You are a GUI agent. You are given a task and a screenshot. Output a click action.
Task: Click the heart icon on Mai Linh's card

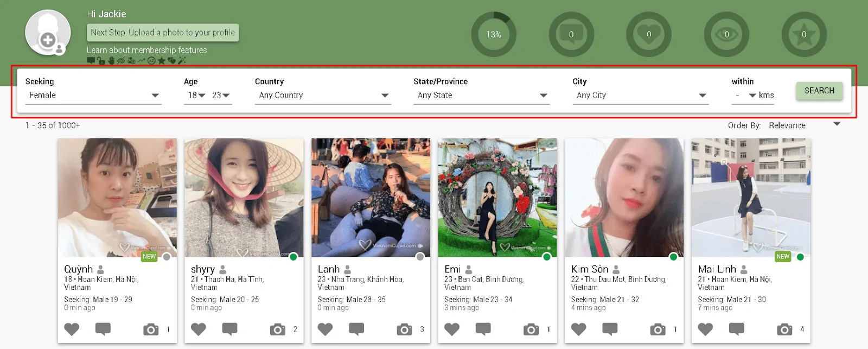pyautogui.click(x=705, y=329)
